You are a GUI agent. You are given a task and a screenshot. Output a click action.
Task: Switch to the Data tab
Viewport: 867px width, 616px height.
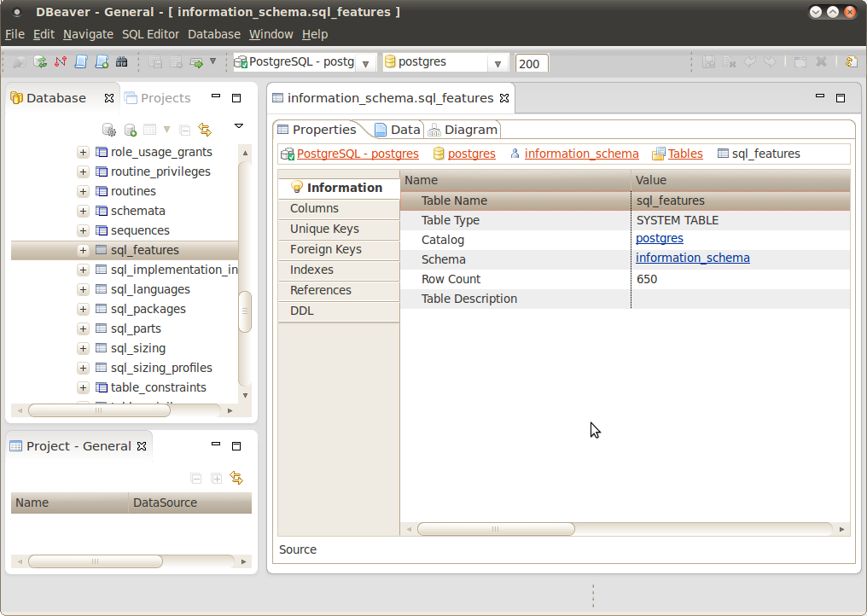[x=398, y=130]
